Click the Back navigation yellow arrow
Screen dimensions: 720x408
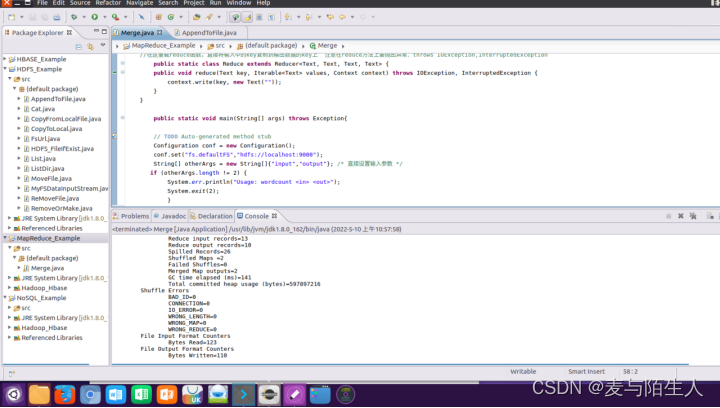pyautogui.click(x=343, y=17)
